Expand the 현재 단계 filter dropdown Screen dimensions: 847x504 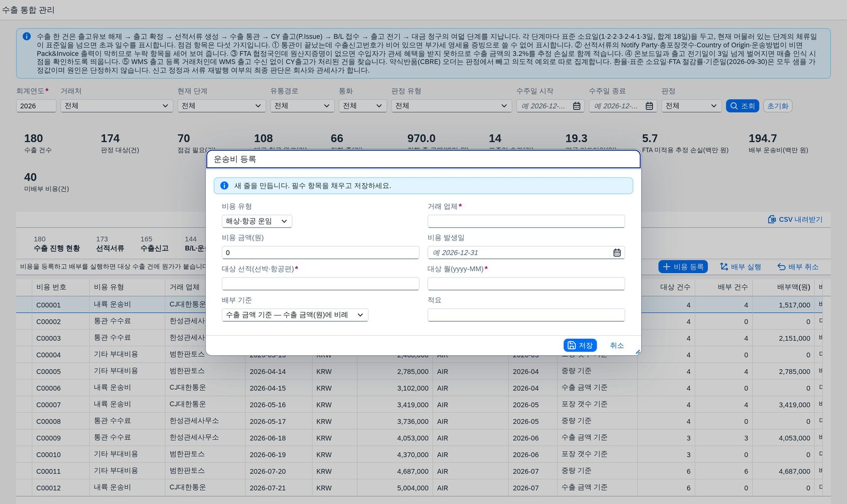[221, 106]
